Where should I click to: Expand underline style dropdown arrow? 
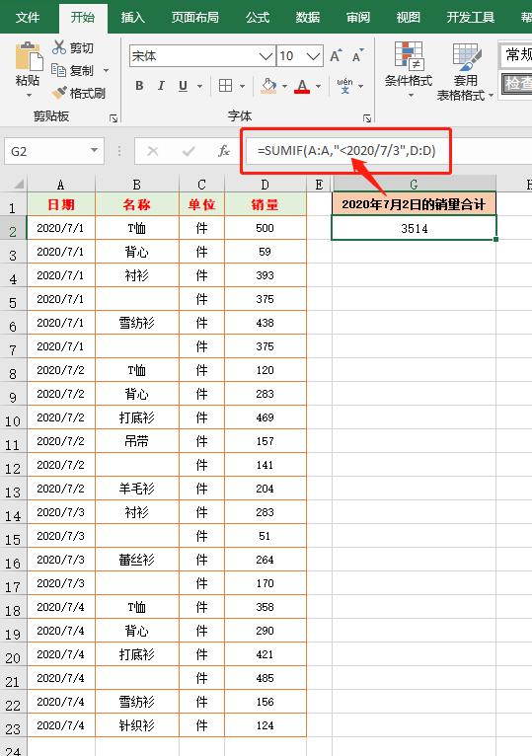tap(199, 86)
